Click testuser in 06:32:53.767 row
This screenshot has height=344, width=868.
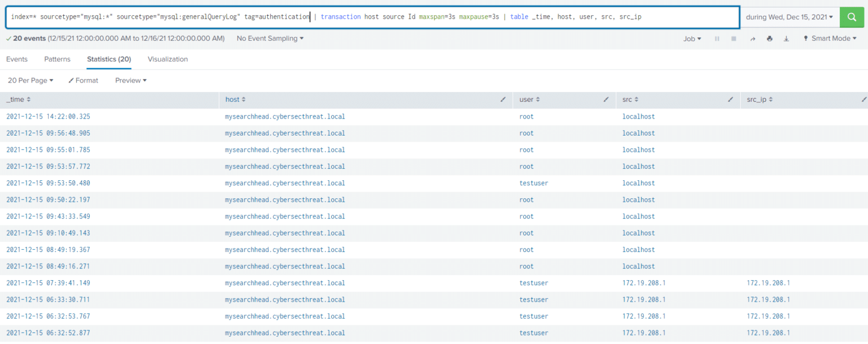(x=533, y=316)
